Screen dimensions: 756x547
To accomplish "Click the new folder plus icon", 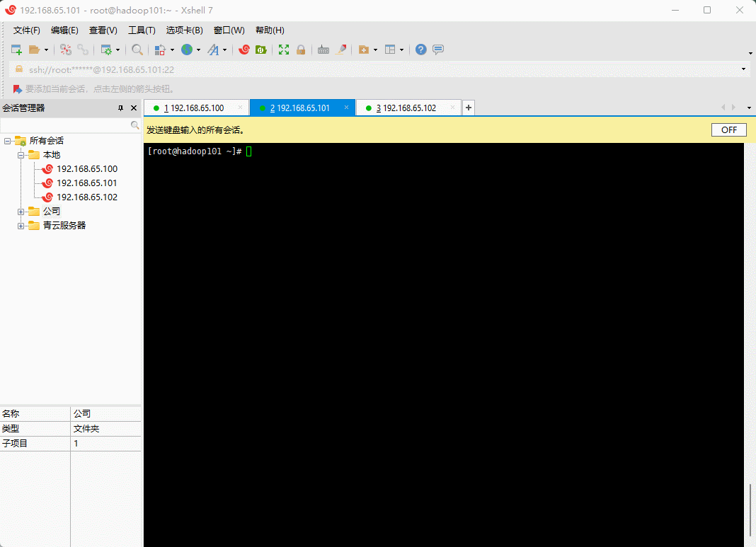I will [364, 50].
